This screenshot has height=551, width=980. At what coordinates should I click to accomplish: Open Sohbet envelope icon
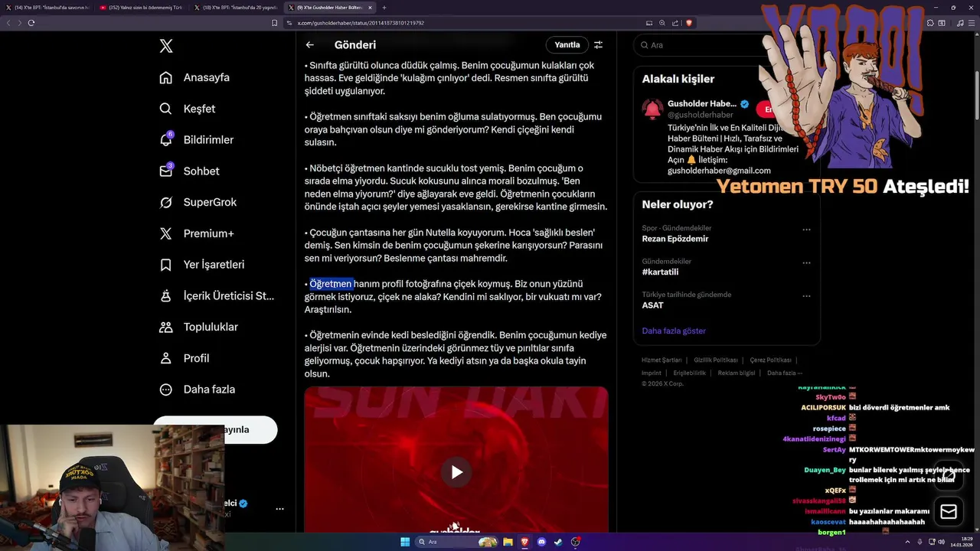(166, 171)
